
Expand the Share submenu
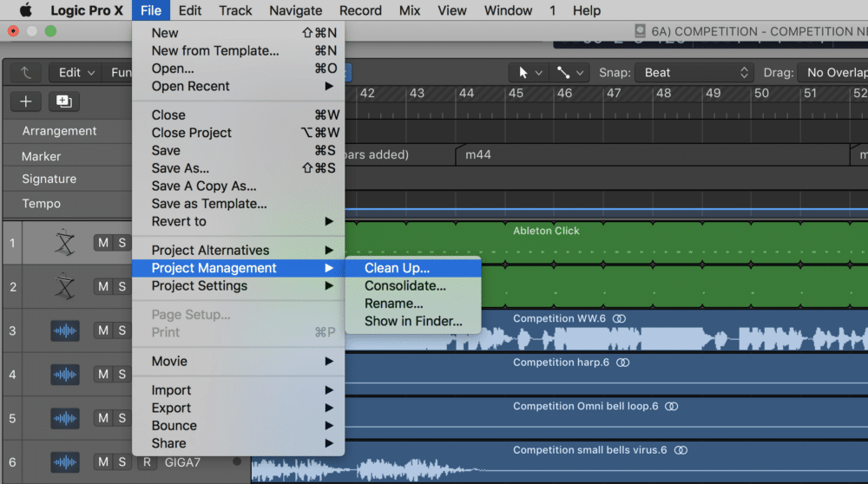tap(238, 443)
